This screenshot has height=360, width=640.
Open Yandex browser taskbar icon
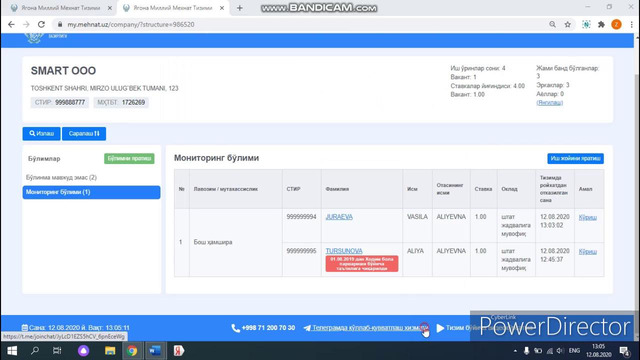pos(178,351)
